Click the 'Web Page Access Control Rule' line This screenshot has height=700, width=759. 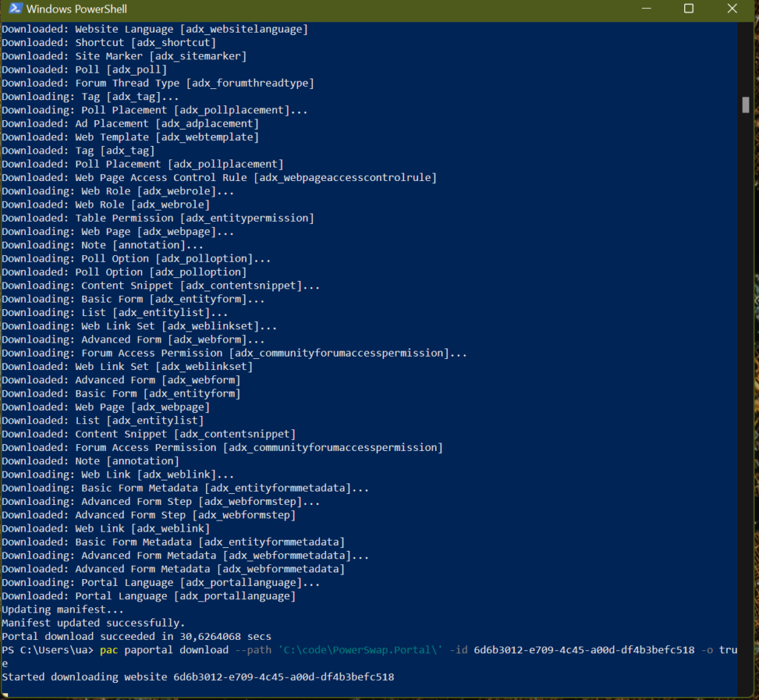(x=219, y=178)
